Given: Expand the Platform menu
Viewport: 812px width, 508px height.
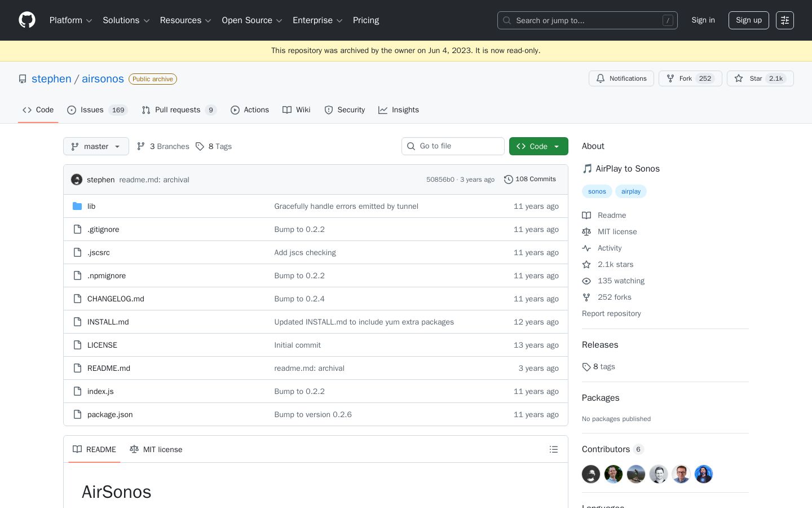Looking at the screenshot, I should pyautogui.click(x=71, y=20).
